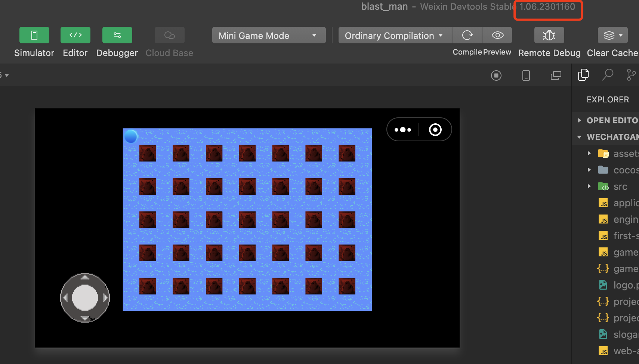Click the simulator stop icon
Screen dimensions: 639x364
[x=496, y=75]
